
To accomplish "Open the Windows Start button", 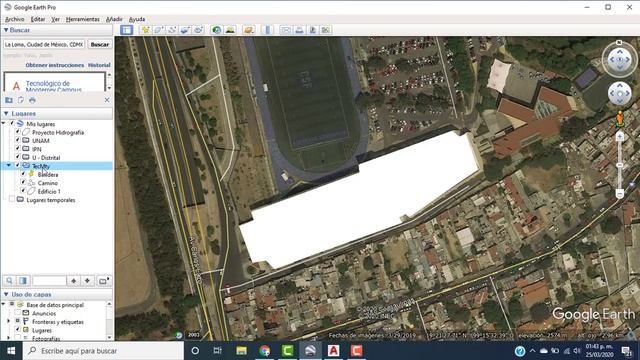I will [11, 351].
